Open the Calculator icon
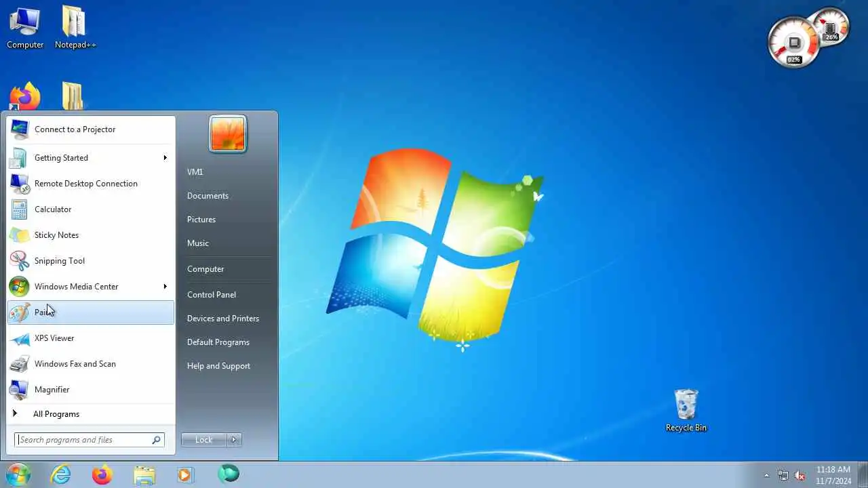 click(19, 209)
